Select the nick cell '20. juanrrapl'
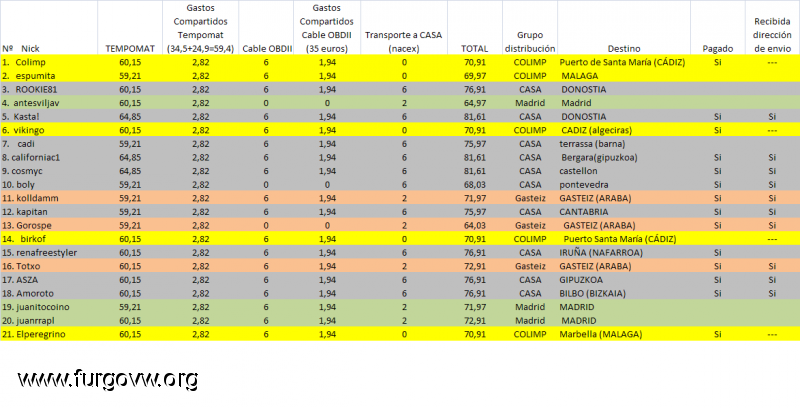The width and height of the screenshot is (800, 408). pos(29,320)
